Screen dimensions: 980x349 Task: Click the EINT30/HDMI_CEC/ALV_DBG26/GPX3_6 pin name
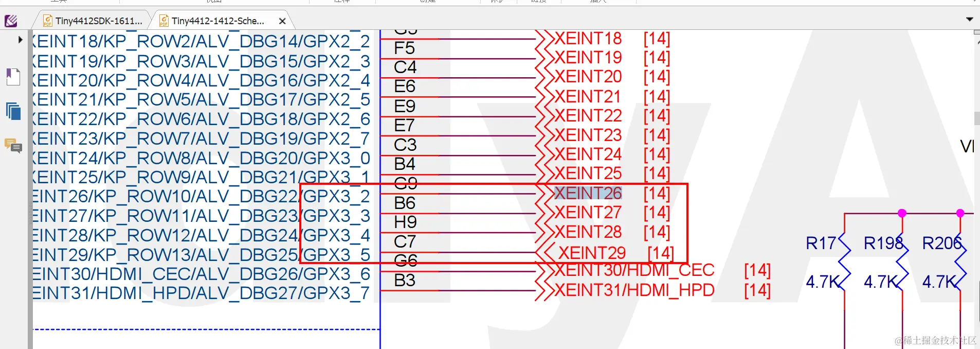(x=202, y=274)
